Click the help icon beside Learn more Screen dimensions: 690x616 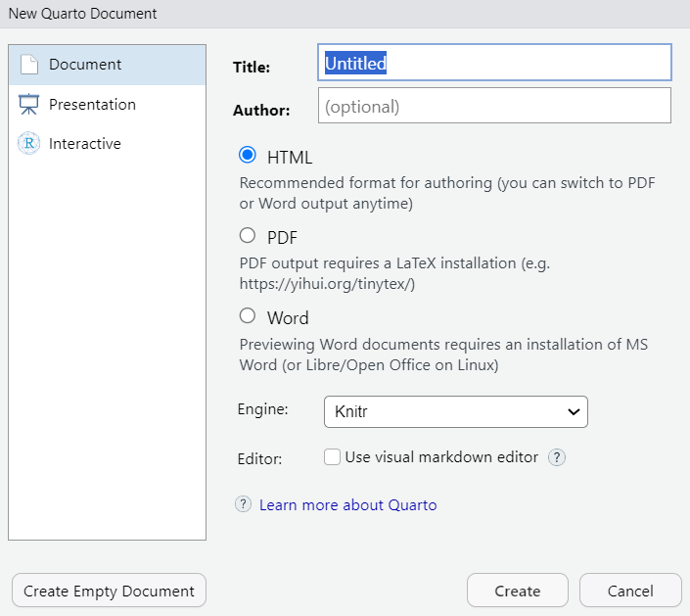click(243, 504)
